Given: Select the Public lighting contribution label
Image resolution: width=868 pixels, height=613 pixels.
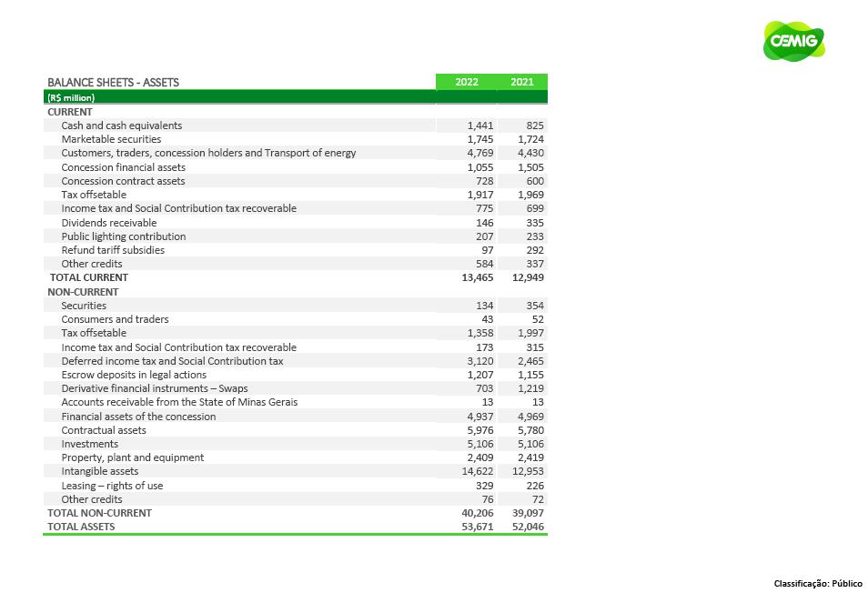Looking at the screenshot, I should 123,236.
